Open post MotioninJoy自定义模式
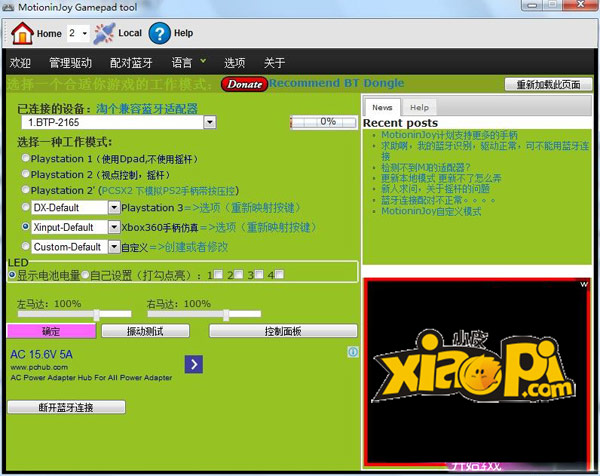600x476 pixels. 431,211
